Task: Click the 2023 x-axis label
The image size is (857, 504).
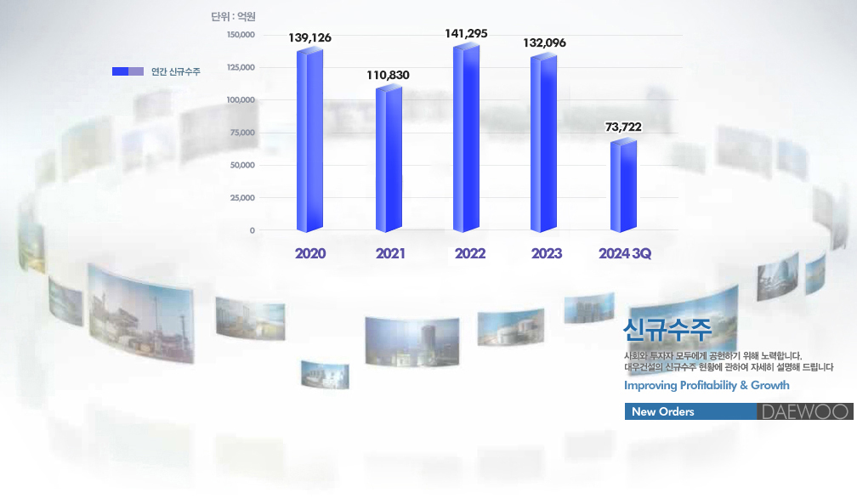Action: pos(547,253)
